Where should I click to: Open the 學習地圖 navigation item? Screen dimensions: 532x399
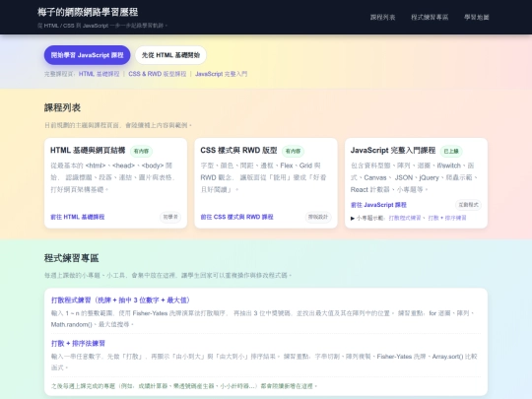[477, 18]
